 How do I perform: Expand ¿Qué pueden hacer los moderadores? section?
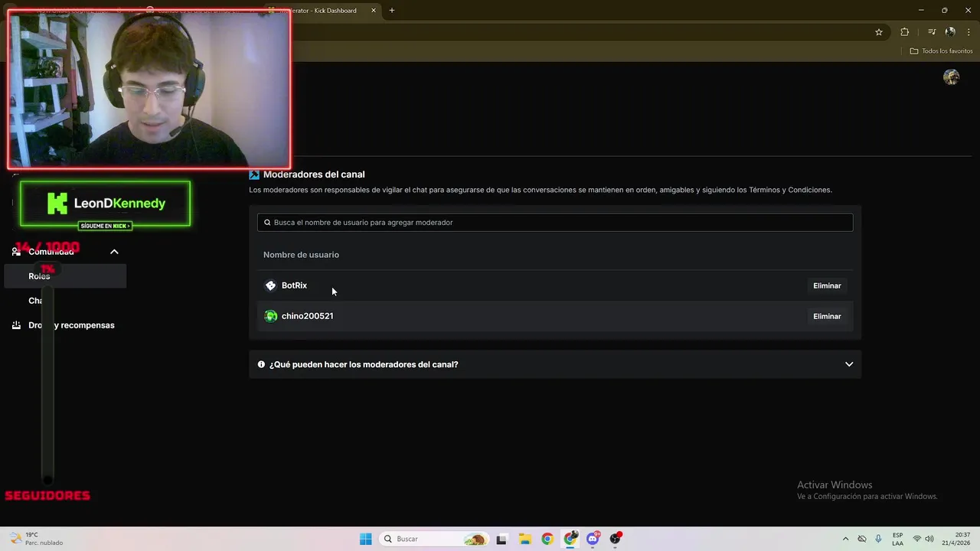(x=555, y=364)
